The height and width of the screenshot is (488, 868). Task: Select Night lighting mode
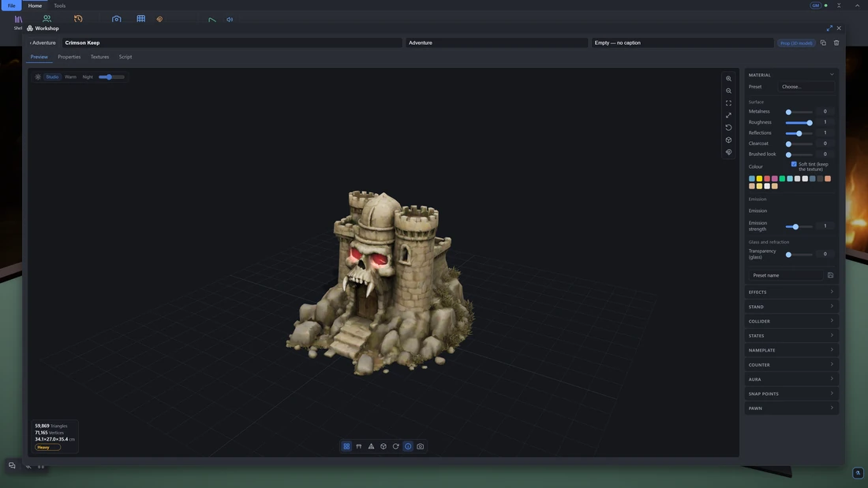pos(88,77)
